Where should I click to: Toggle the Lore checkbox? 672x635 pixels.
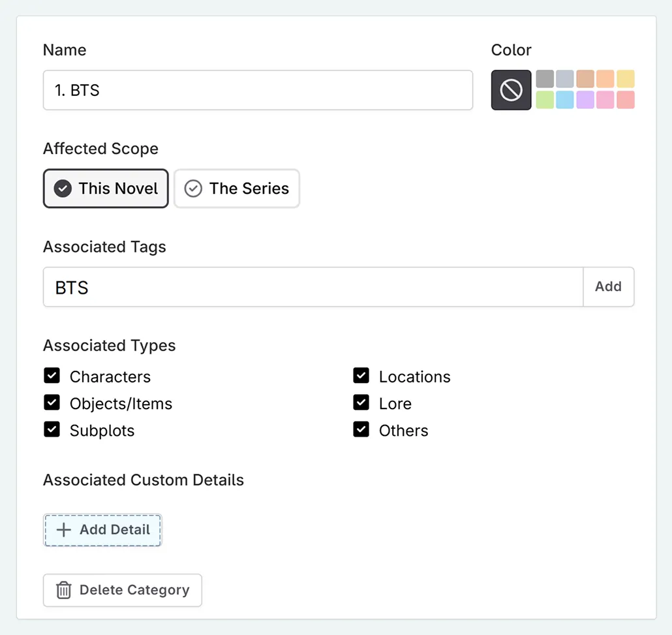[361, 403]
